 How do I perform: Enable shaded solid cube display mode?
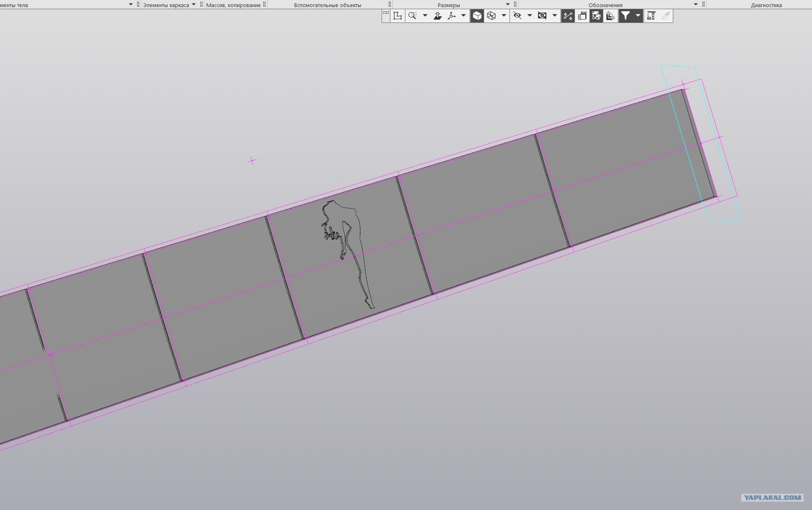[x=477, y=16]
